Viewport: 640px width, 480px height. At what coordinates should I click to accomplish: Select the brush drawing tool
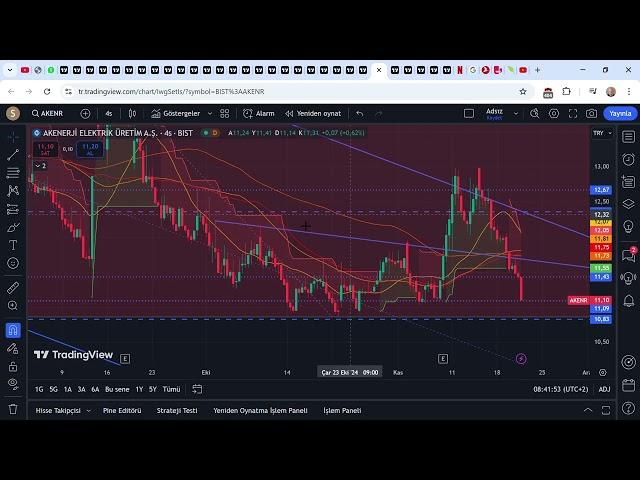13,227
